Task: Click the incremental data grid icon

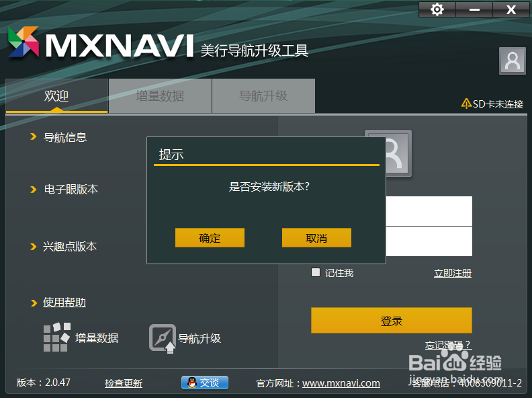Action: [56, 337]
